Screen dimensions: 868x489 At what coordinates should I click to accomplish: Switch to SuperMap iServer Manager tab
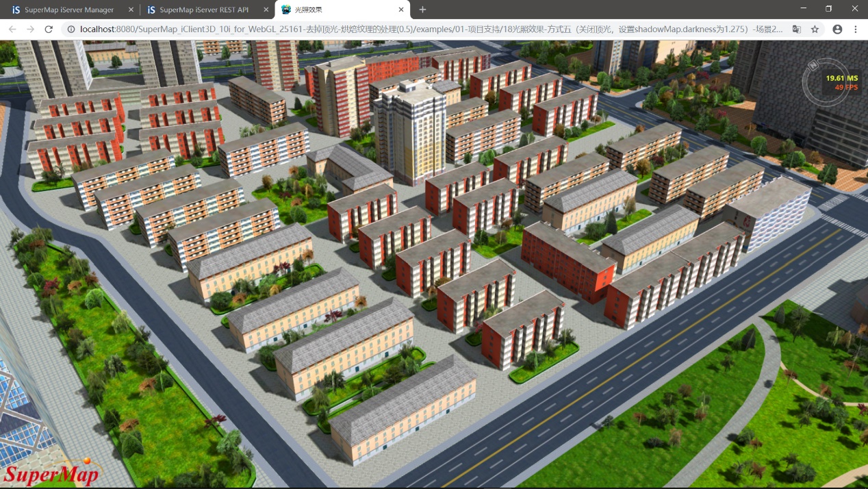[68, 10]
